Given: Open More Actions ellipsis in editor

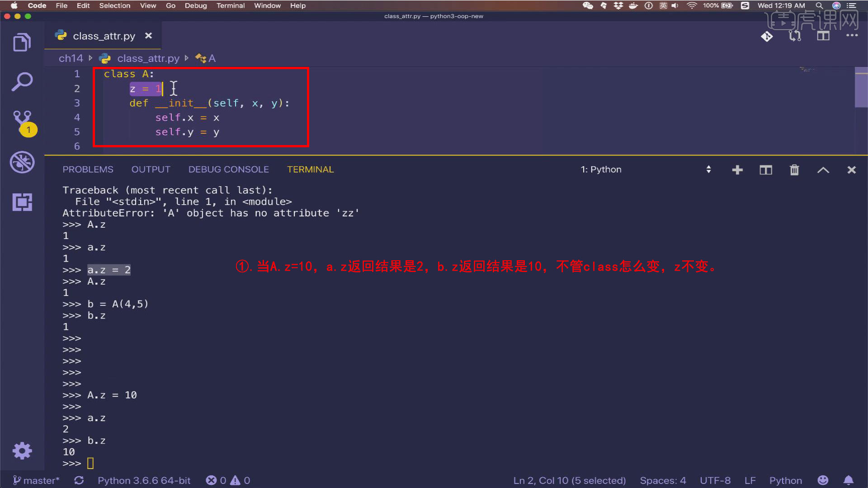Looking at the screenshot, I should (852, 36).
